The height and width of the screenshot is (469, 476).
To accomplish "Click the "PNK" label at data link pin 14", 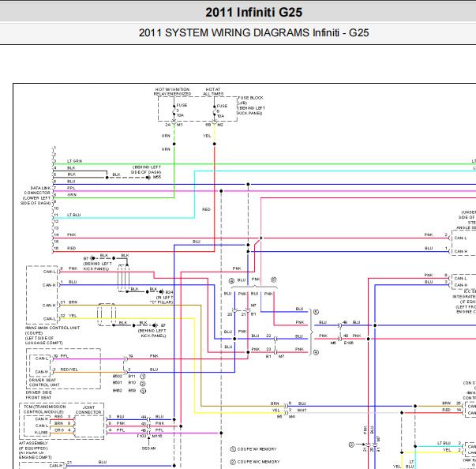I will pyautogui.click(x=72, y=234).
